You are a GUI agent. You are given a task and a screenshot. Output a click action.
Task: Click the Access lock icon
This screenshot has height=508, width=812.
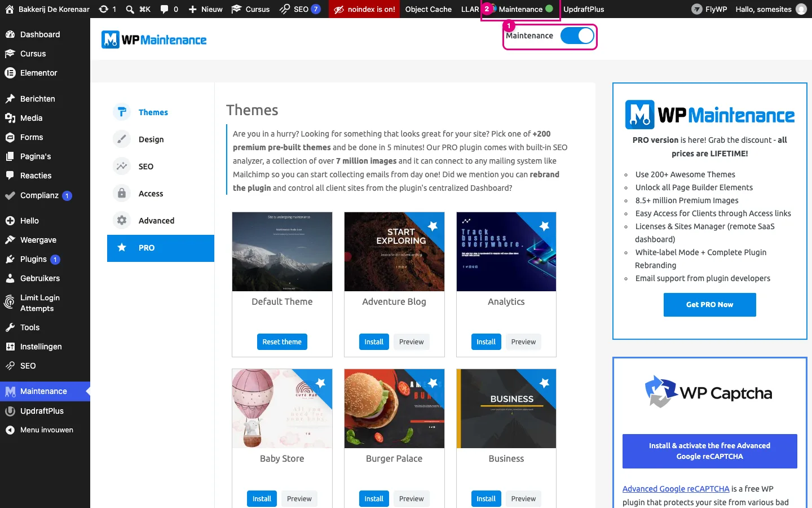pos(122,193)
